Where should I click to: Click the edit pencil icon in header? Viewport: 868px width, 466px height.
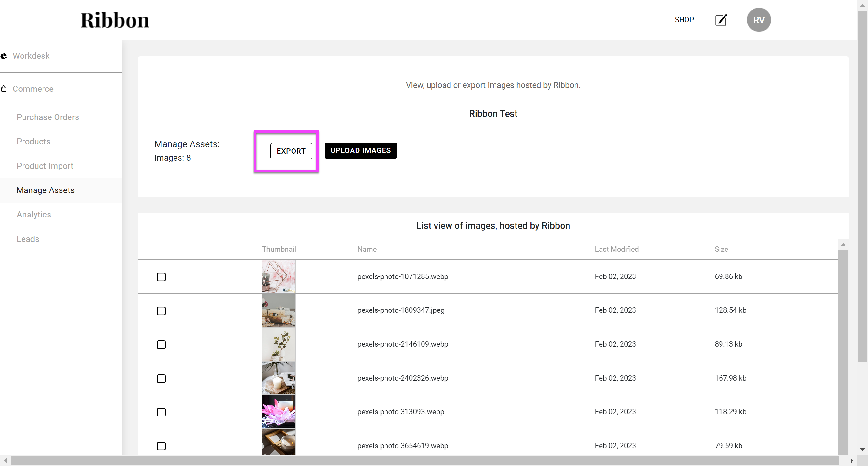click(721, 20)
